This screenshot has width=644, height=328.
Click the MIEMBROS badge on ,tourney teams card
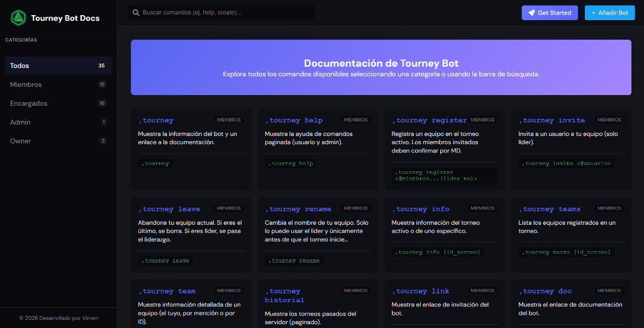tap(609, 208)
